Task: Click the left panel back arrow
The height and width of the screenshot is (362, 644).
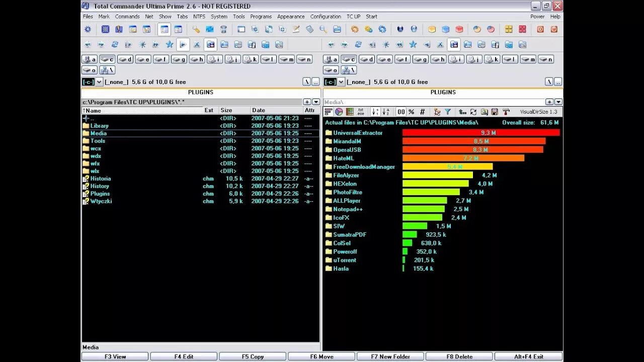Action: 88,45
